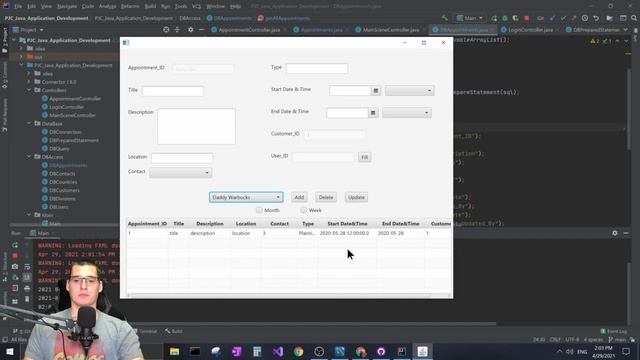This screenshot has height=360, width=640.
Task: Open calculator icon in the taskbar
Action: (257, 351)
